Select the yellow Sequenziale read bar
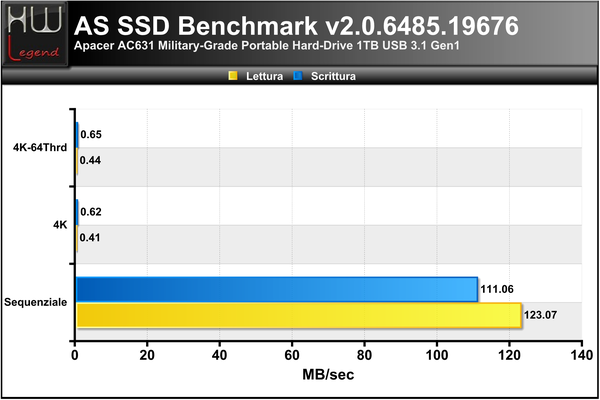This screenshot has height=400, width=600. click(x=299, y=315)
